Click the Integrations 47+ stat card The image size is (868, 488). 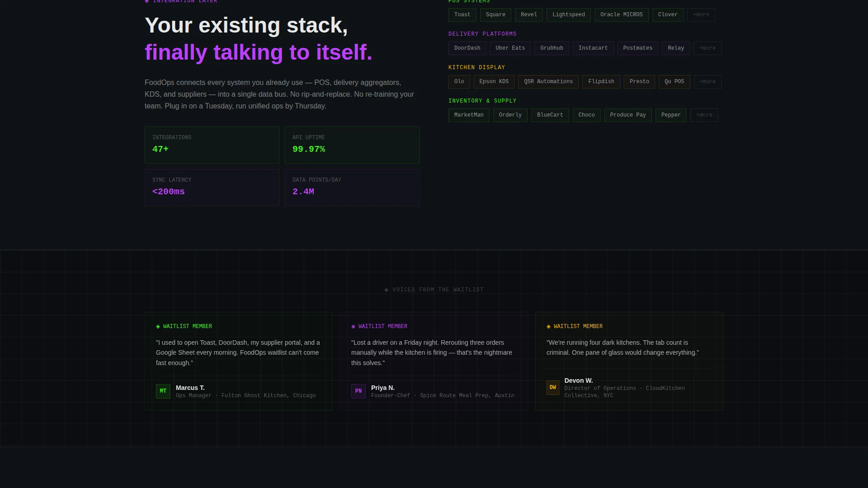point(212,145)
